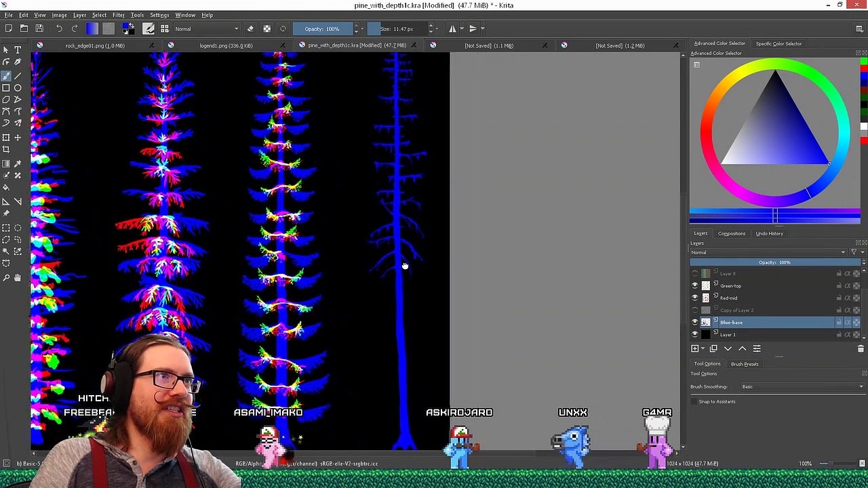The image size is (868, 488).
Task: Select the Text tool in the toolbox
Action: (18, 50)
